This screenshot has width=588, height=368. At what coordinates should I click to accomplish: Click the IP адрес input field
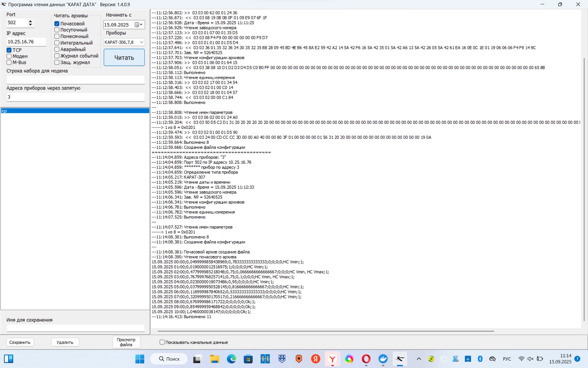[26, 42]
